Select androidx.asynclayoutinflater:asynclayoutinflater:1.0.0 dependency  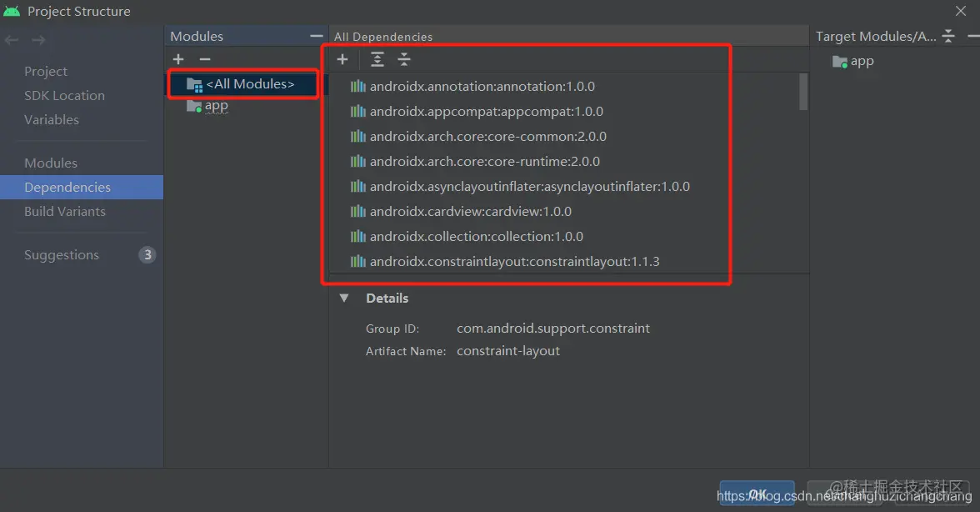[x=530, y=186]
